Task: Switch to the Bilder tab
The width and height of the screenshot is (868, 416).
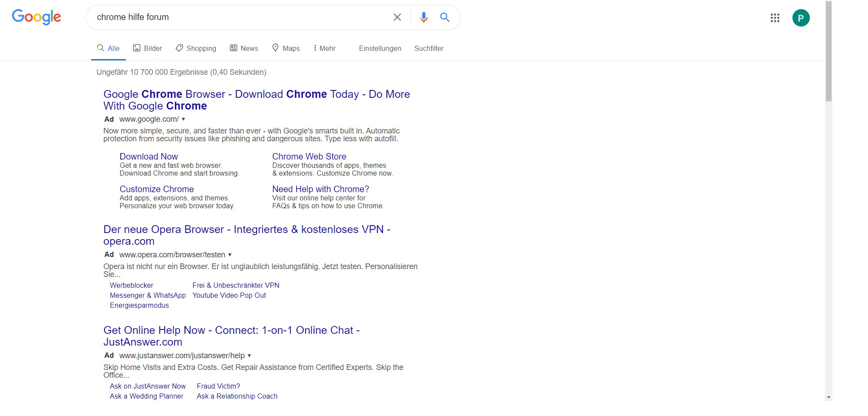Action: (x=147, y=48)
